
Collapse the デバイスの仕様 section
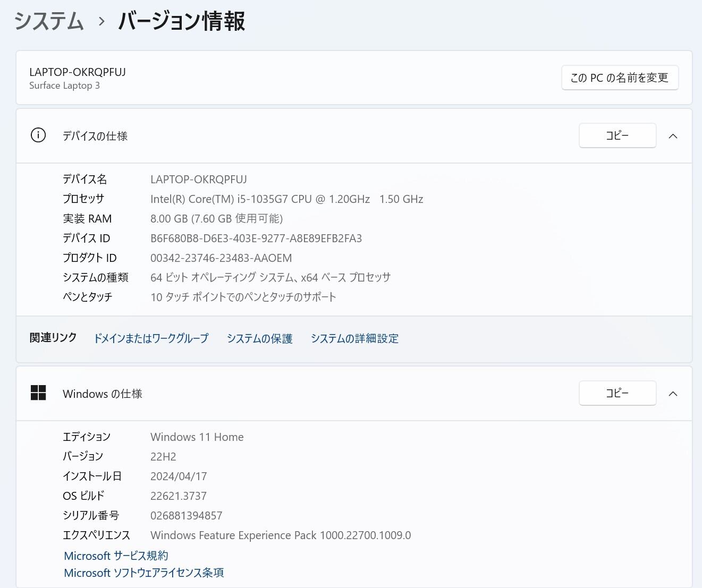[x=673, y=136]
